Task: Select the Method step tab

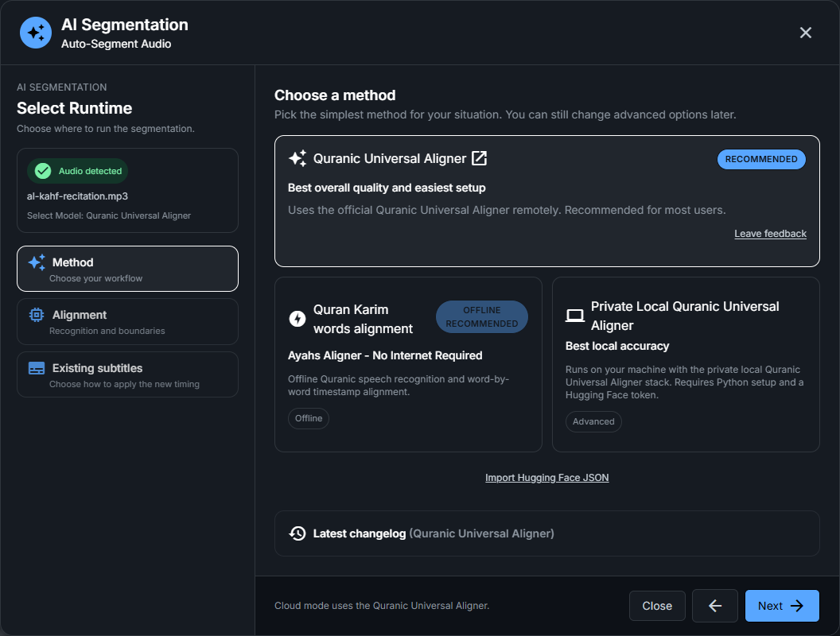Action: pyautogui.click(x=127, y=269)
